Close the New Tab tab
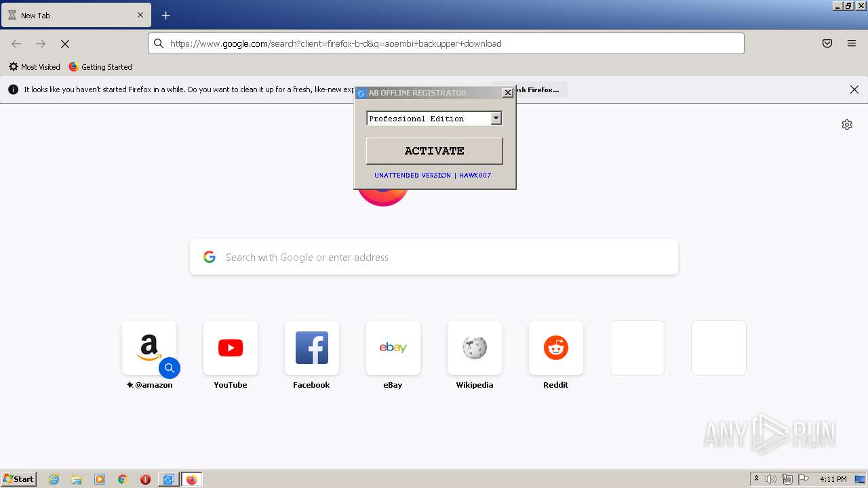The width and height of the screenshot is (868, 488). tap(140, 15)
